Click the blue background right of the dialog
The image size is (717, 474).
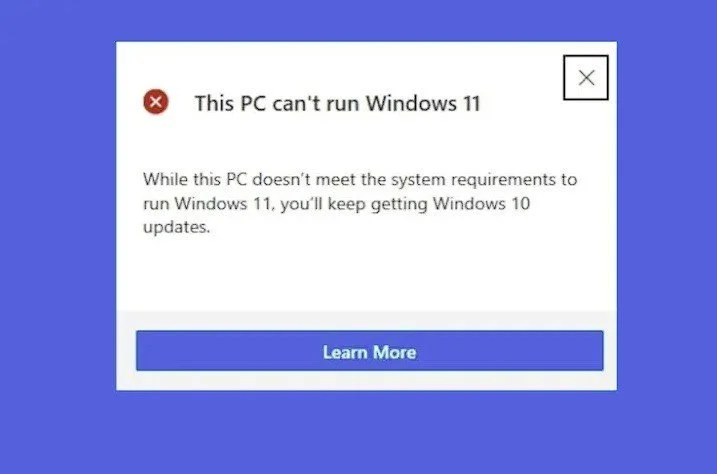[667, 216]
